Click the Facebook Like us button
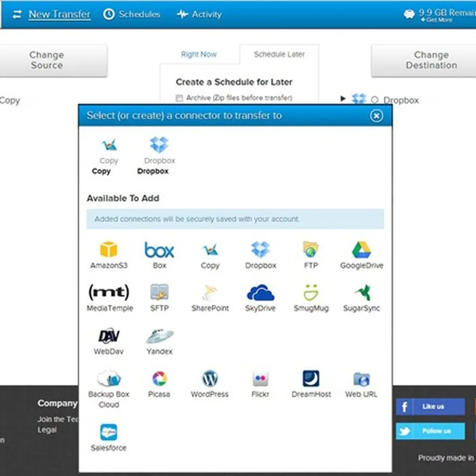Screen dimensions: 476x476 pyautogui.click(x=430, y=407)
